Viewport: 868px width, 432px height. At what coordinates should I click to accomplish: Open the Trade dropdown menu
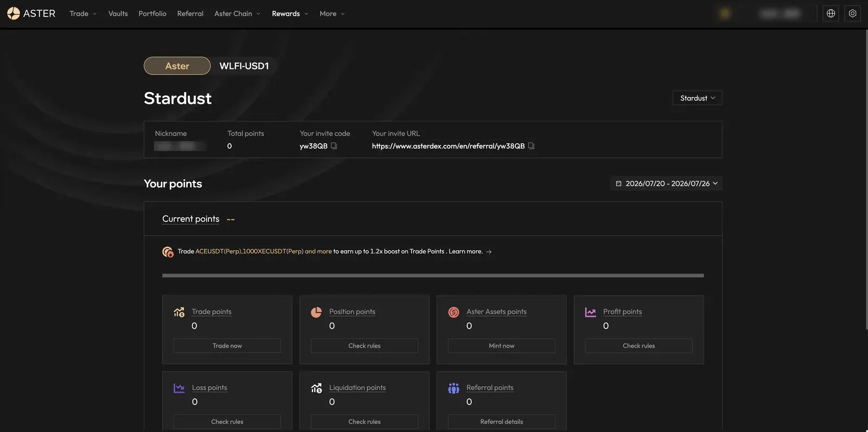pos(83,14)
